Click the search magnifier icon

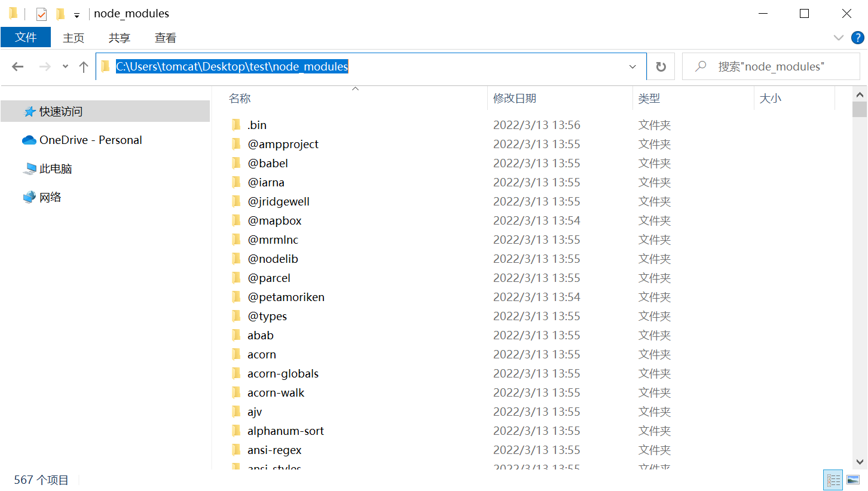701,67
